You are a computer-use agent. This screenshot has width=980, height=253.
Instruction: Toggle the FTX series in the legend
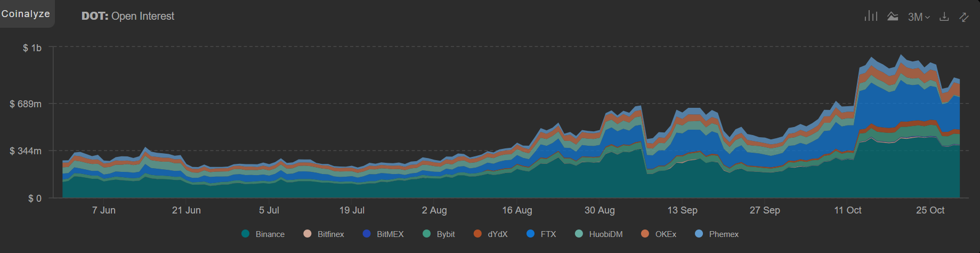coord(541,234)
